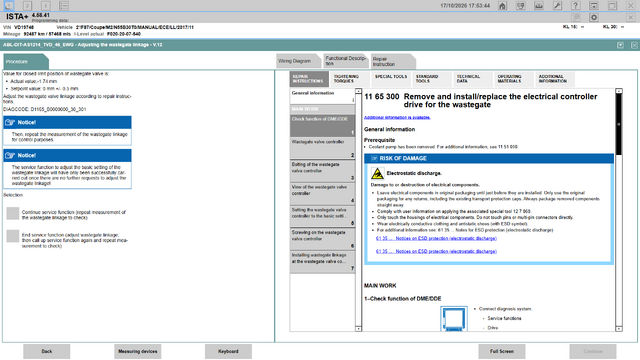Close the session with second-row X

tap(631, 17)
